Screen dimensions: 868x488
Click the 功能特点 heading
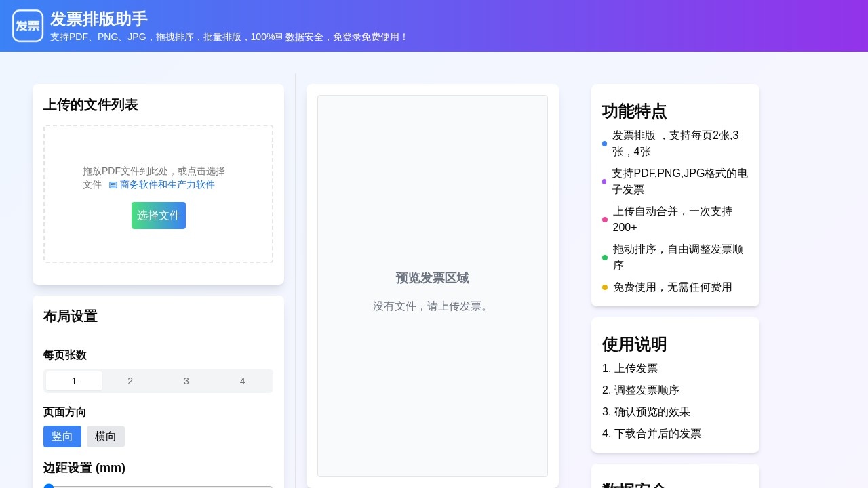point(635,111)
